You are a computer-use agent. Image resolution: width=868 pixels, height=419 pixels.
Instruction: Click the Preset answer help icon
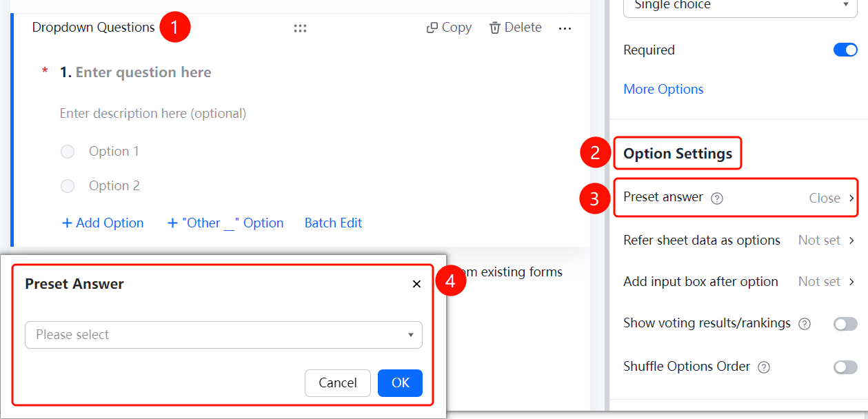pos(717,198)
